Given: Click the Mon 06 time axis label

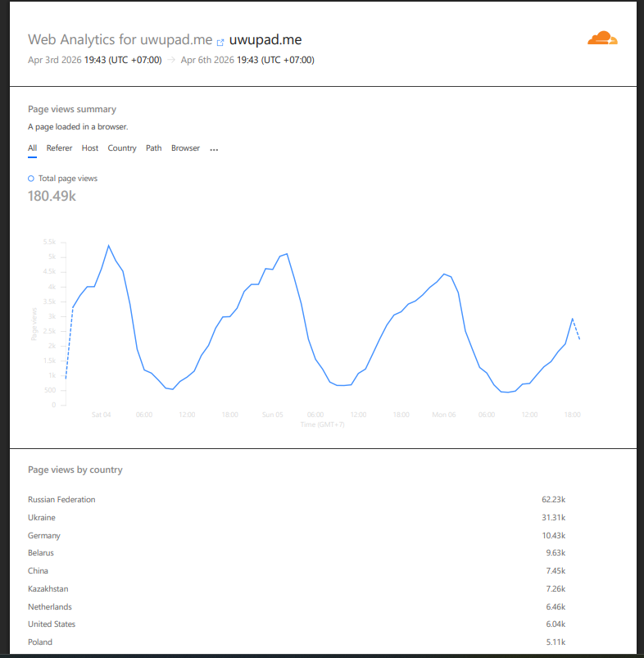Looking at the screenshot, I should tap(444, 415).
